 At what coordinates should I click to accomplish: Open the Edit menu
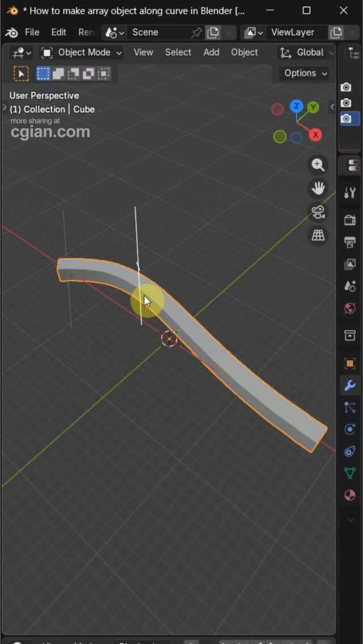point(59,32)
